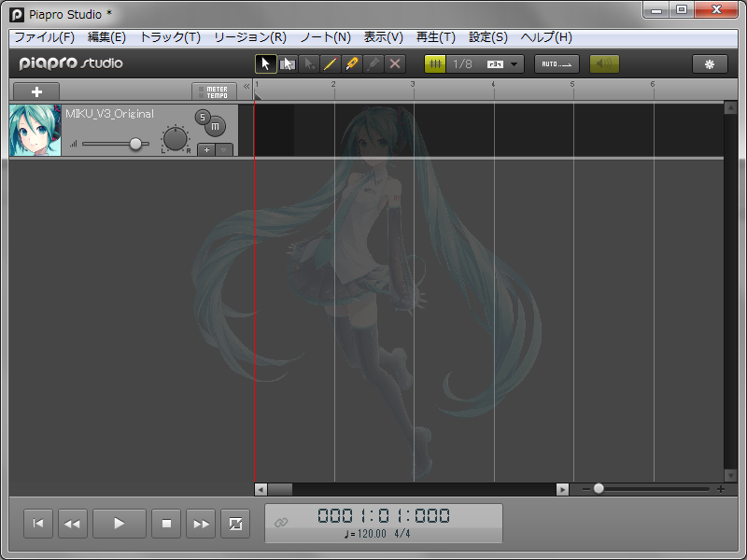Screen dimensions: 747x560
Task: Expand track lanes with small plus button
Action: pyautogui.click(x=205, y=149)
